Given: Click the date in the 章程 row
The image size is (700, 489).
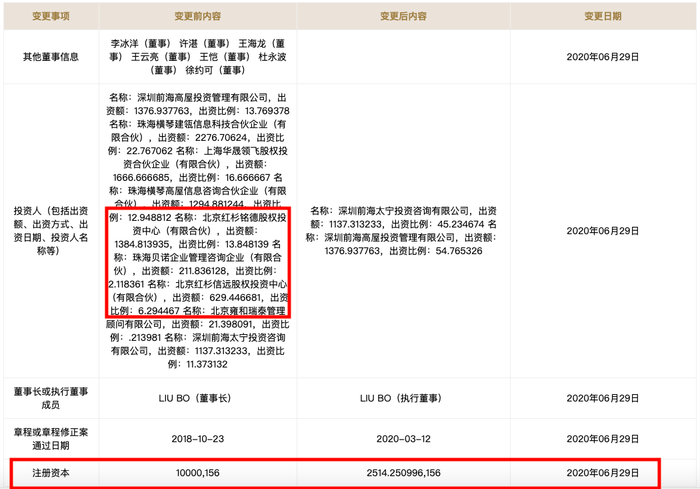Looking at the screenshot, I should 603,439.
